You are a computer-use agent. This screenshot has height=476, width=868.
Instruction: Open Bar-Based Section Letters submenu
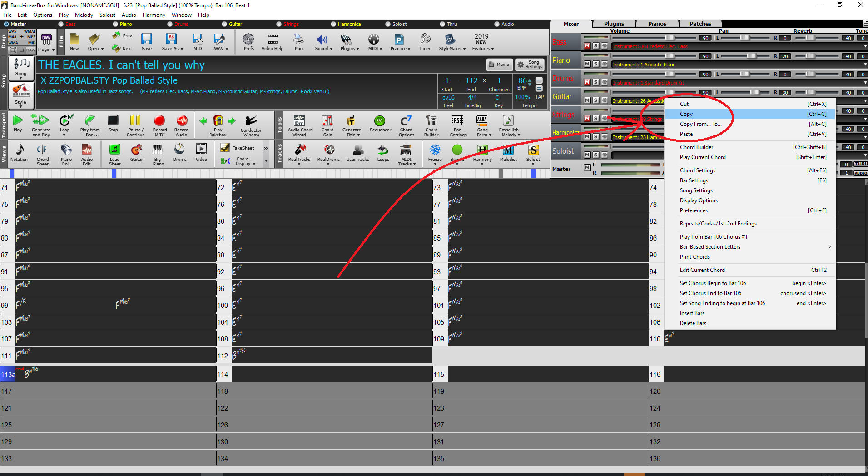point(750,247)
